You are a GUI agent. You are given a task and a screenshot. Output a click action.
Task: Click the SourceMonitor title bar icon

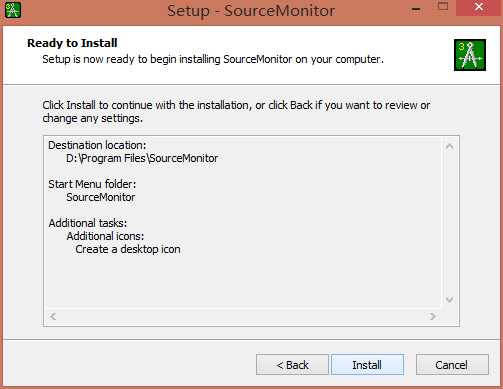click(x=13, y=10)
